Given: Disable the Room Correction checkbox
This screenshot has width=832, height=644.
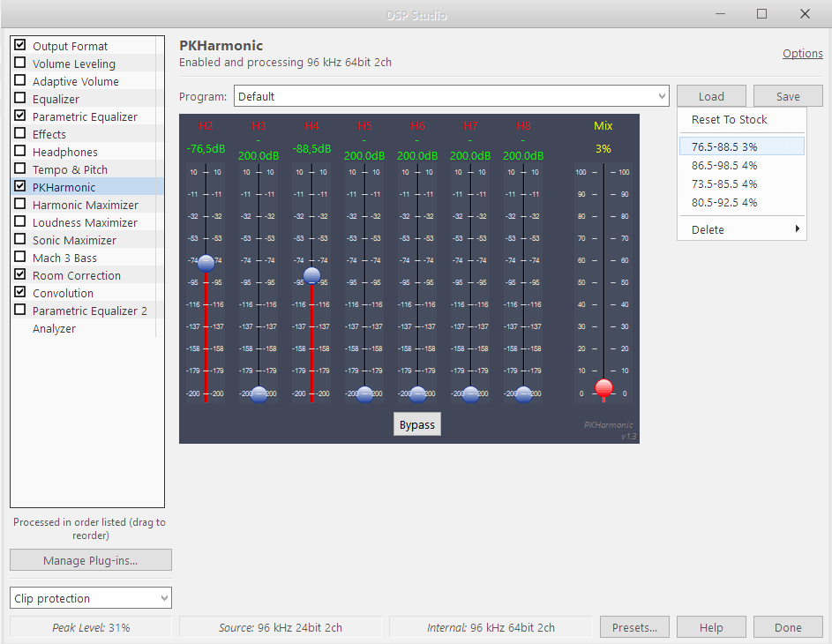Looking at the screenshot, I should coord(20,274).
